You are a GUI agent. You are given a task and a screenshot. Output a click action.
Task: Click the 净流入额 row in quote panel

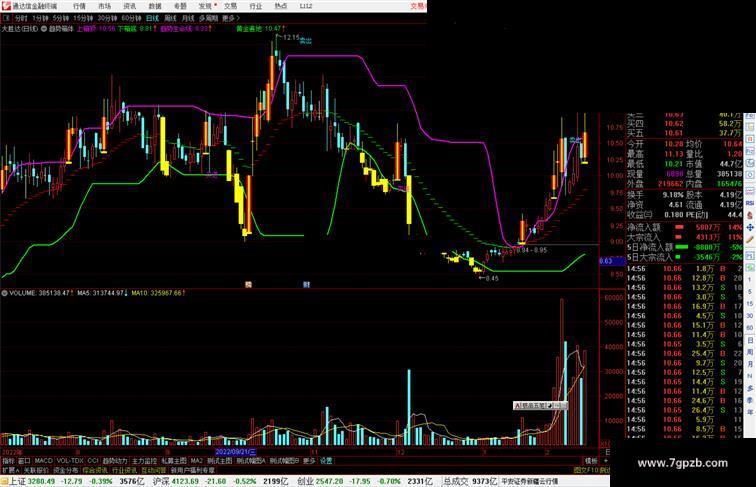pyautogui.click(x=685, y=227)
